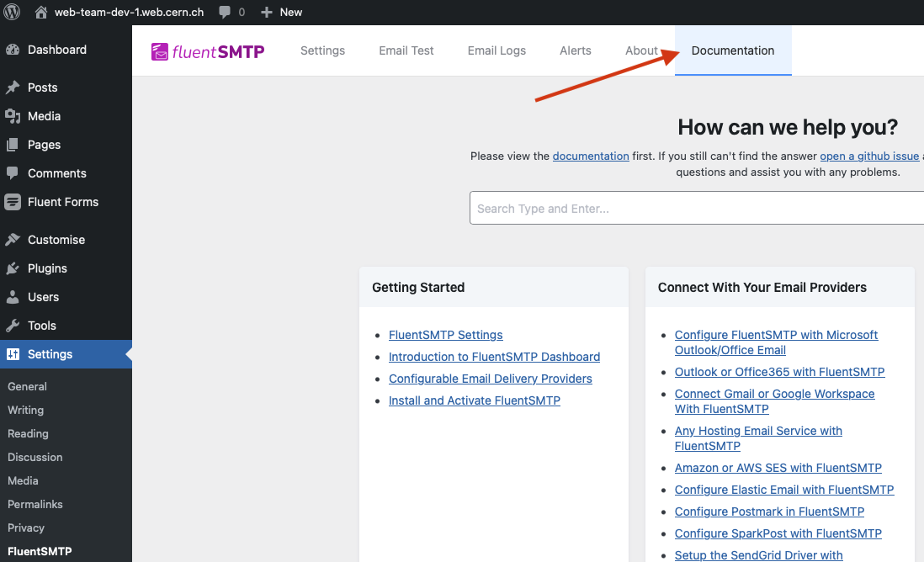The image size is (924, 562).
Task: Open Plugins menu item
Action: pos(47,268)
